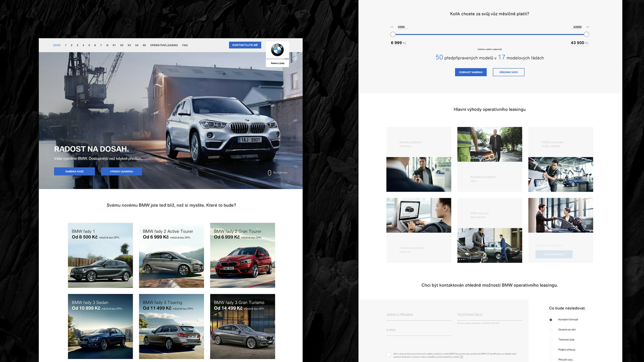Open the BMW řady 3 Touring card
644x362 pixels.
pyautogui.click(x=172, y=327)
